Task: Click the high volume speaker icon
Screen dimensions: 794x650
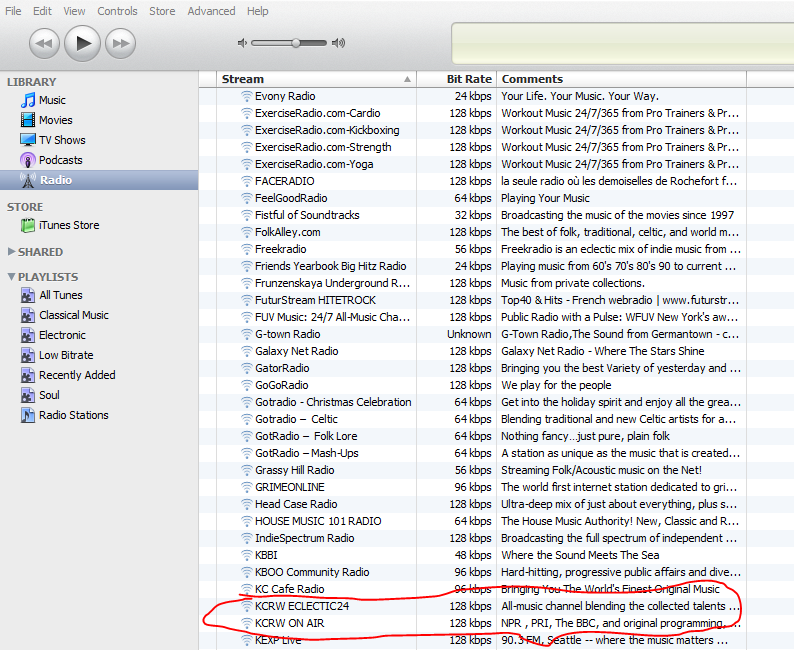Action: (x=338, y=43)
